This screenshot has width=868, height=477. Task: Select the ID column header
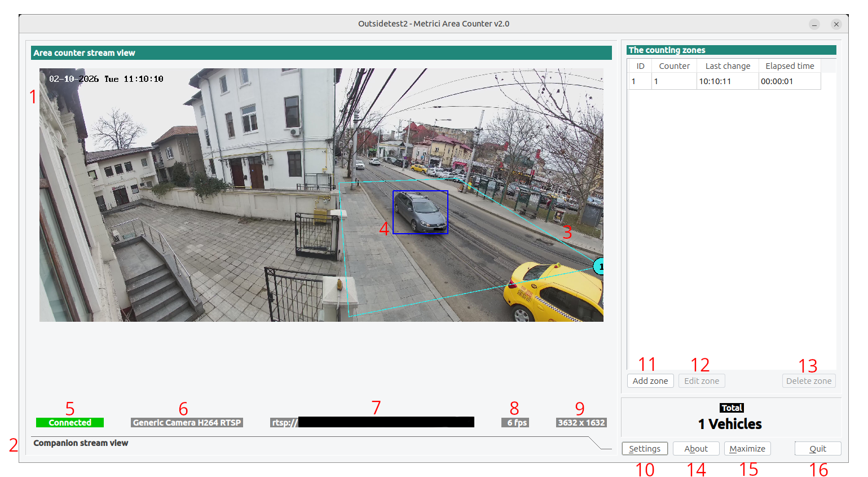(x=640, y=66)
